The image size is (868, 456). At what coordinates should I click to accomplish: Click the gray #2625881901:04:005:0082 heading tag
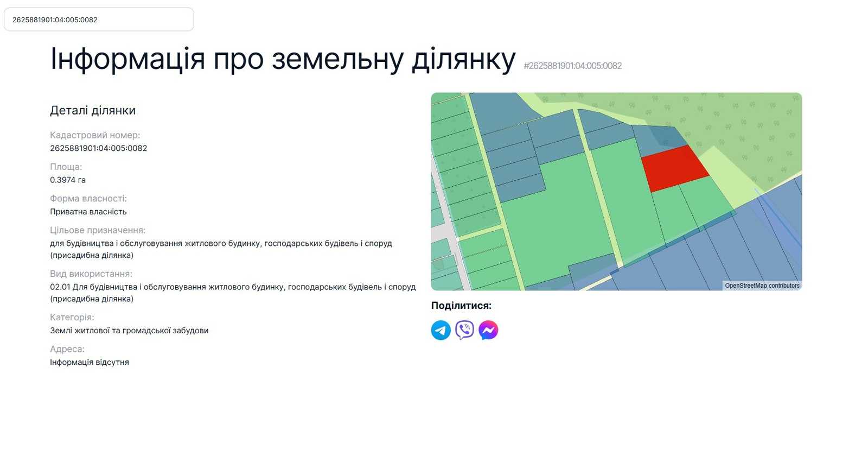tap(572, 66)
